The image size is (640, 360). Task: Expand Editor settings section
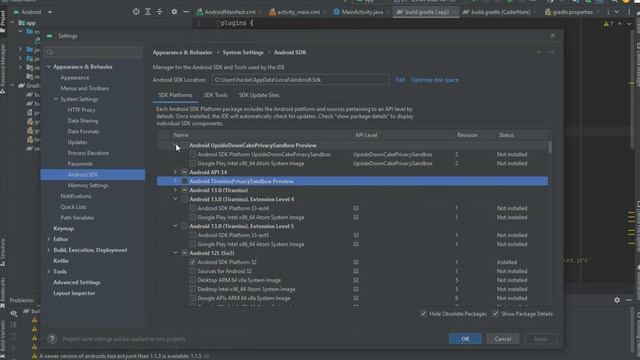coord(49,239)
